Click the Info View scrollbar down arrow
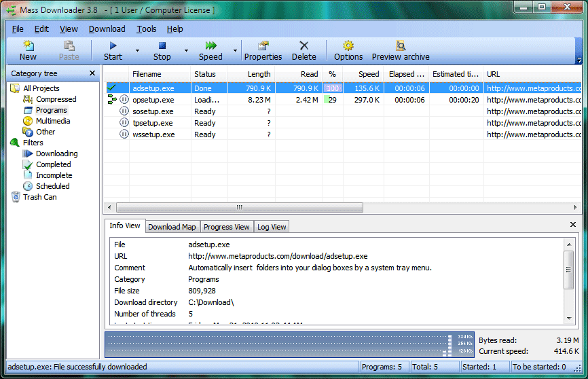Screen dimensions: 588x379 (569, 318)
